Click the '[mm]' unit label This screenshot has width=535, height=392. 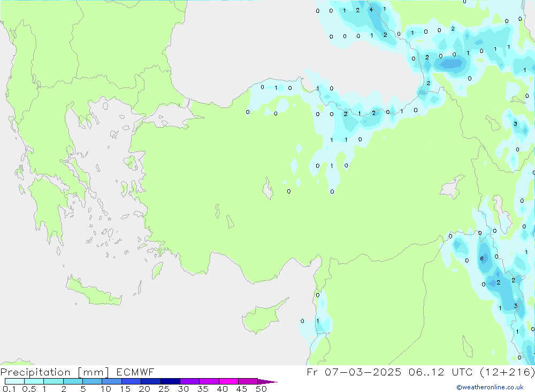(x=94, y=372)
